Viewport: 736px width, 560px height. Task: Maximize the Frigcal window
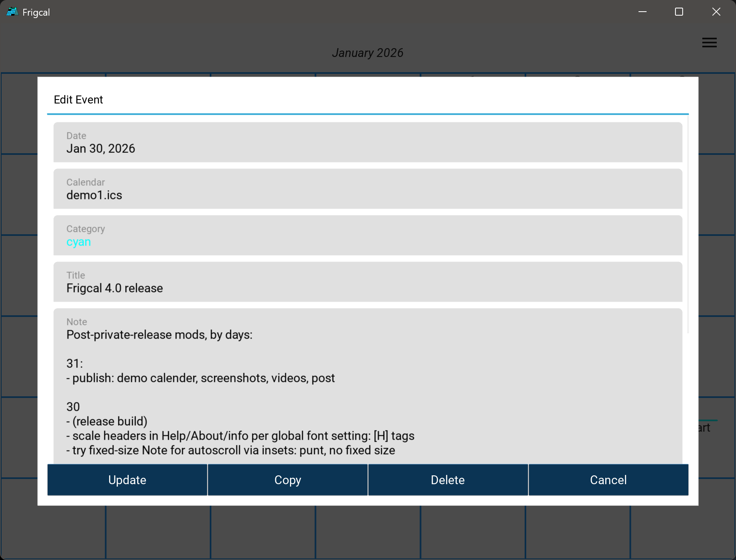[x=679, y=12]
